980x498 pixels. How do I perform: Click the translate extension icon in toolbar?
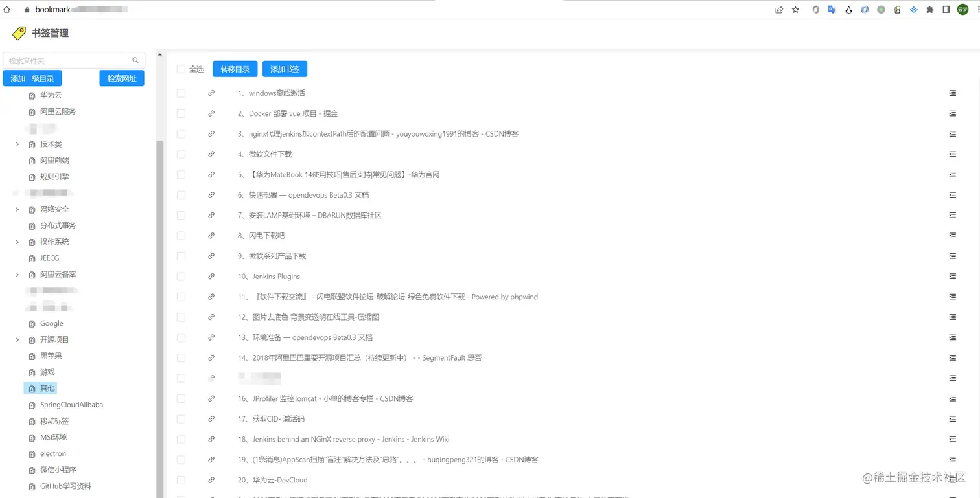[x=832, y=10]
